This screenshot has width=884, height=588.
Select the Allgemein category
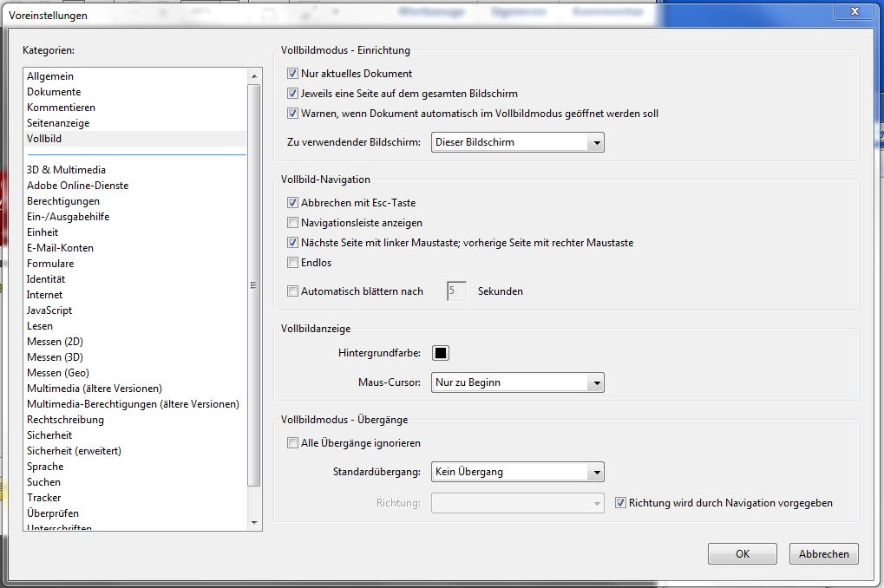(136, 76)
